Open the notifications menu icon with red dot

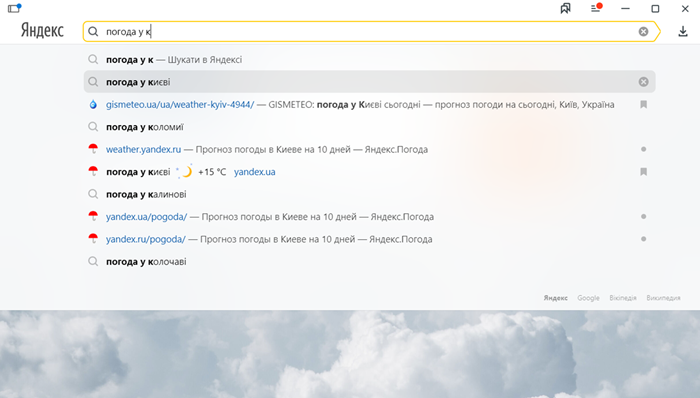(596, 8)
